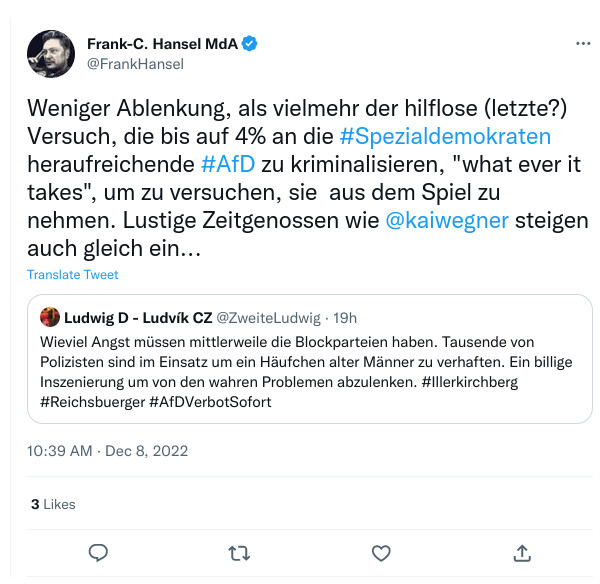Open the three-dot more options menu

[583, 45]
